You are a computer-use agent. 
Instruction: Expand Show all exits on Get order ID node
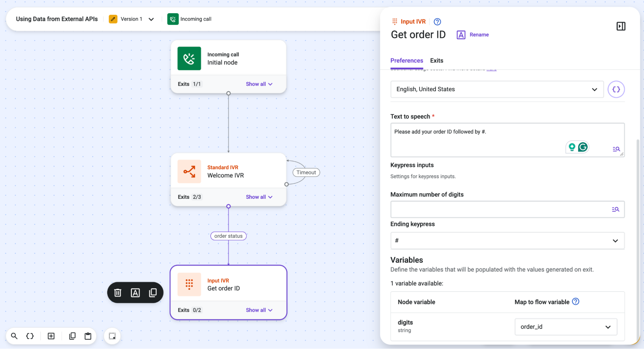coord(259,310)
